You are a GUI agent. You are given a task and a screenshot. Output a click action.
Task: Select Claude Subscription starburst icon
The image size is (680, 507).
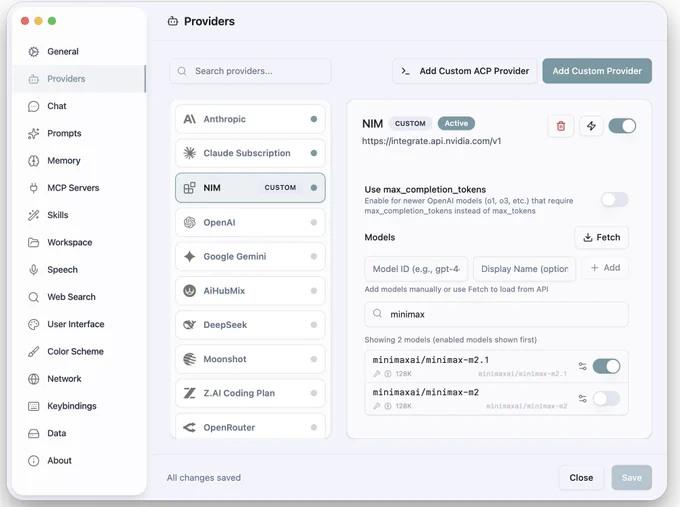point(190,153)
